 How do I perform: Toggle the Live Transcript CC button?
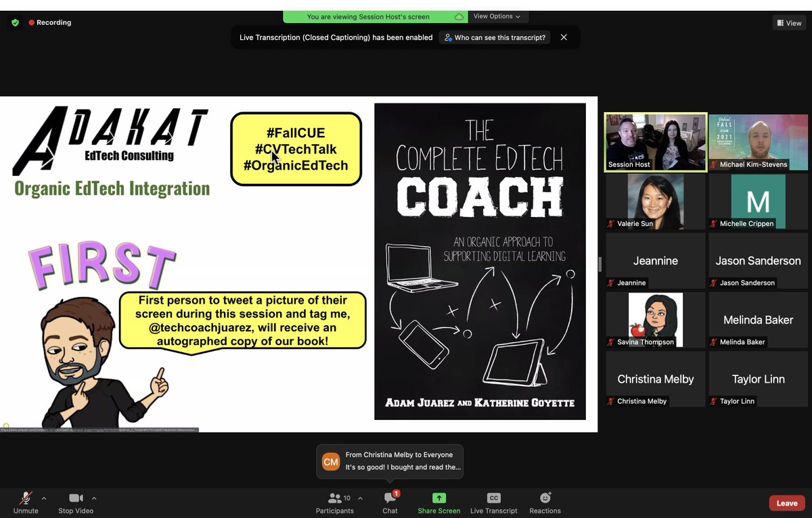click(494, 502)
